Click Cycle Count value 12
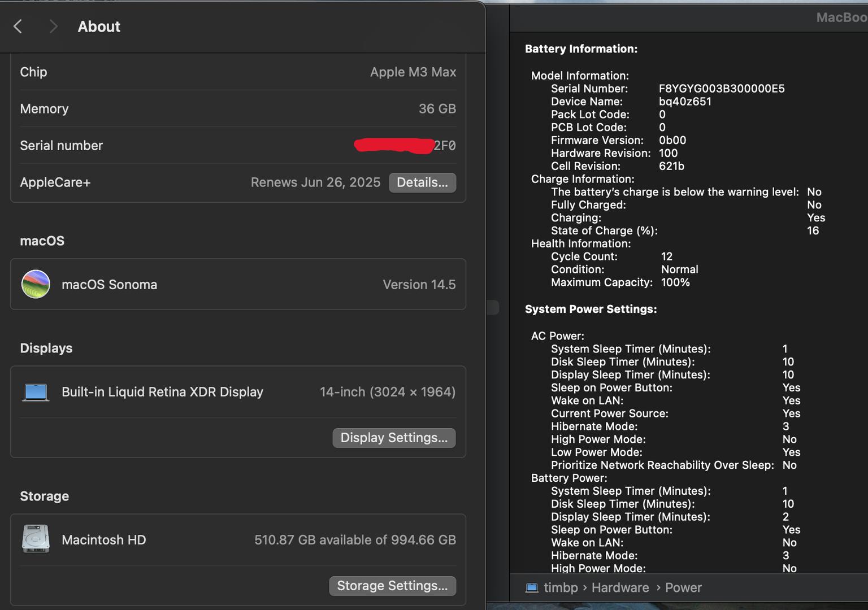Viewport: 868px width, 610px height. coord(667,256)
